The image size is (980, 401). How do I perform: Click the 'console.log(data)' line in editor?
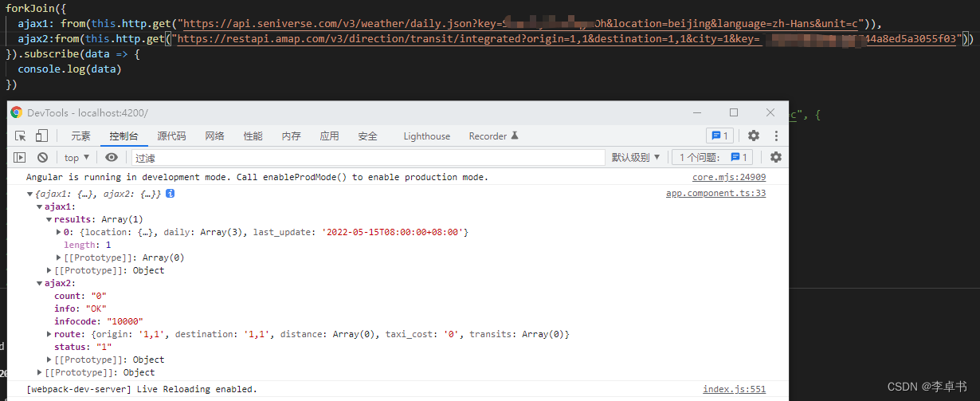click(69, 69)
